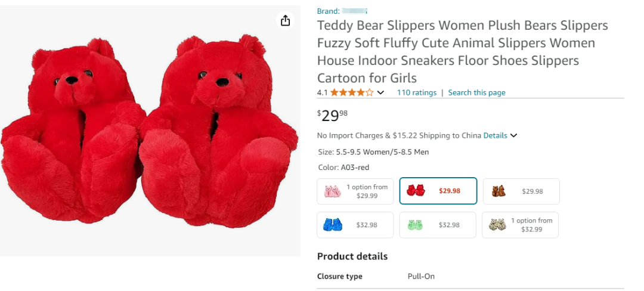This screenshot has height=291, width=644.
Task: Click the main red teddy slippers image
Action: [150, 131]
